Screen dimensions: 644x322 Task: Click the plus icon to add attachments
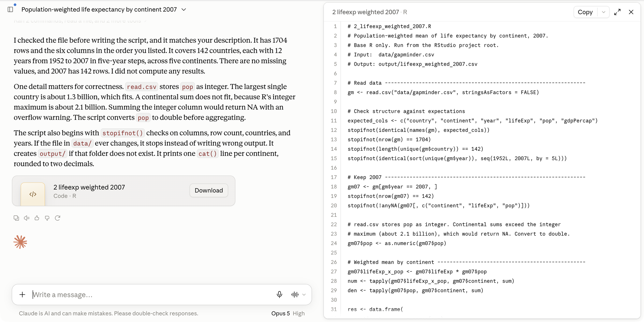tap(23, 295)
